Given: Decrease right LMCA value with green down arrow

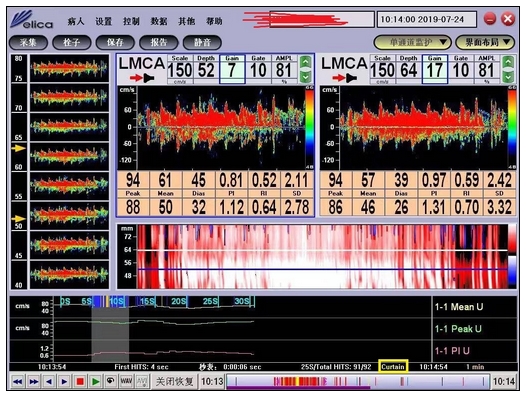Looking at the screenshot, I should point(508,77).
